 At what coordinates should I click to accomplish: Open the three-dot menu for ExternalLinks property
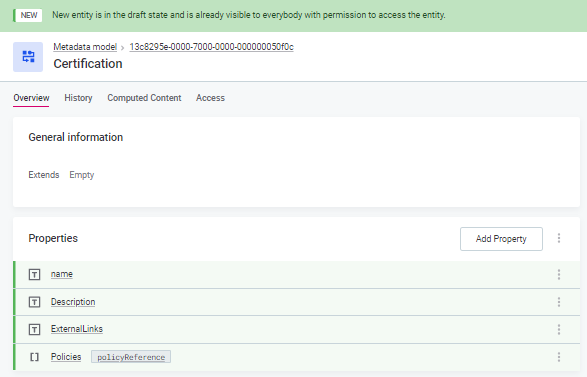click(x=559, y=329)
